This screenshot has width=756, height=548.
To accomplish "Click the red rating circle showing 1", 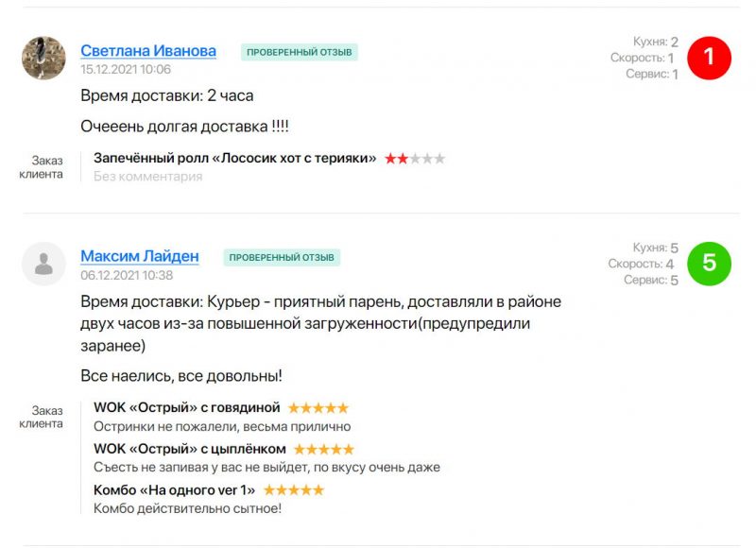I will pos(710,57).
